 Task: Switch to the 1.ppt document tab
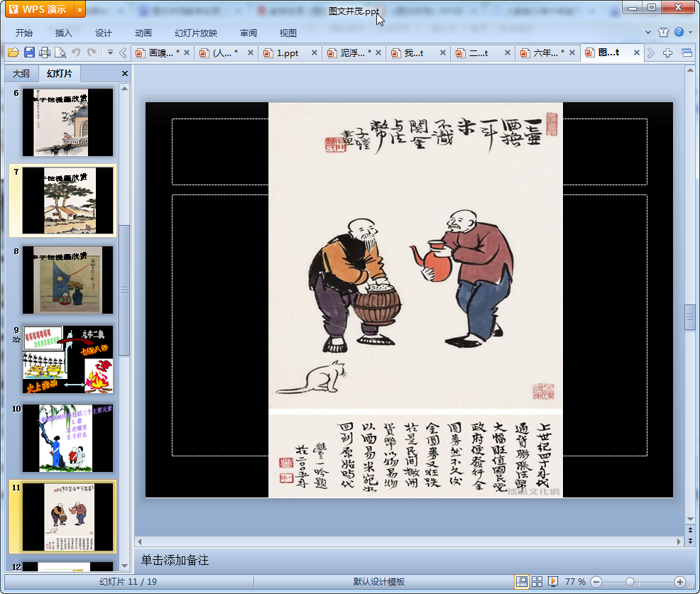287,53
